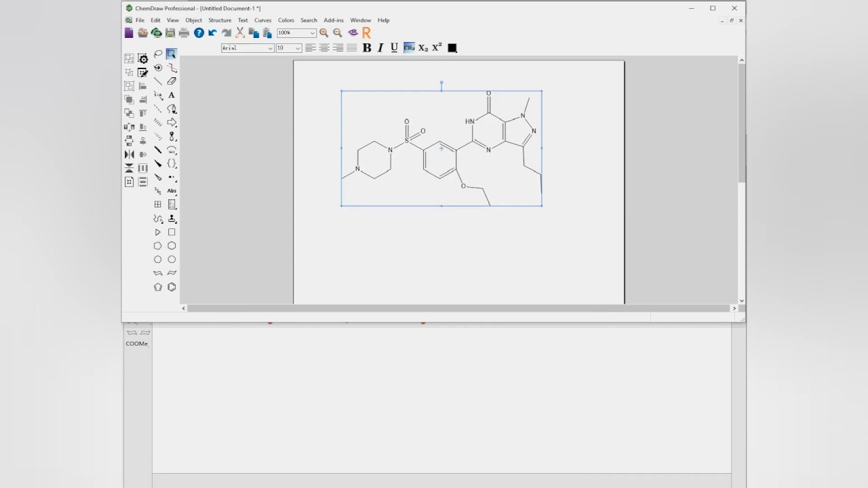
Task: Toggle center text alignment
Action: (x=324, y=47)
